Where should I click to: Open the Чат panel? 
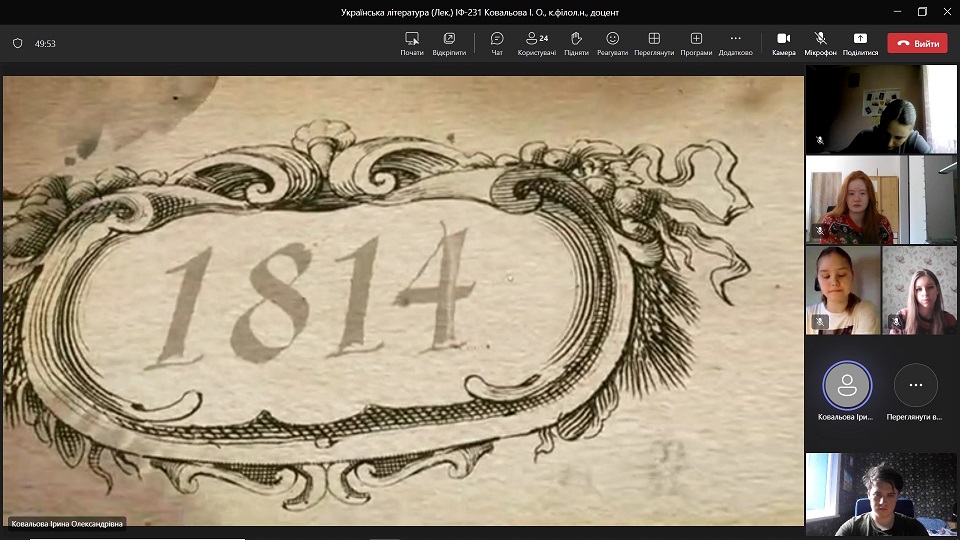tap(497, 39)
